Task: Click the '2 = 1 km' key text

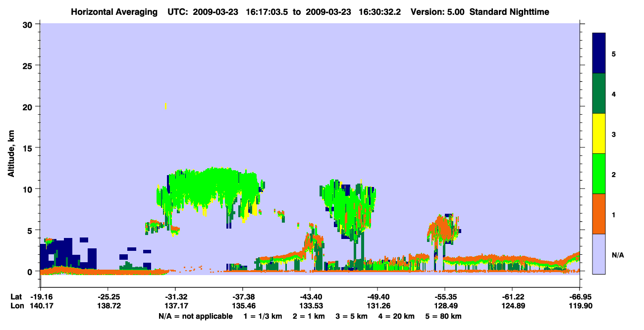Action: 310,316
